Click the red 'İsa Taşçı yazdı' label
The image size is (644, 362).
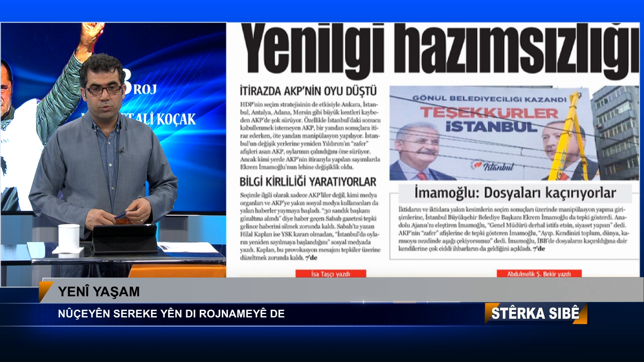tap(331, 274)
